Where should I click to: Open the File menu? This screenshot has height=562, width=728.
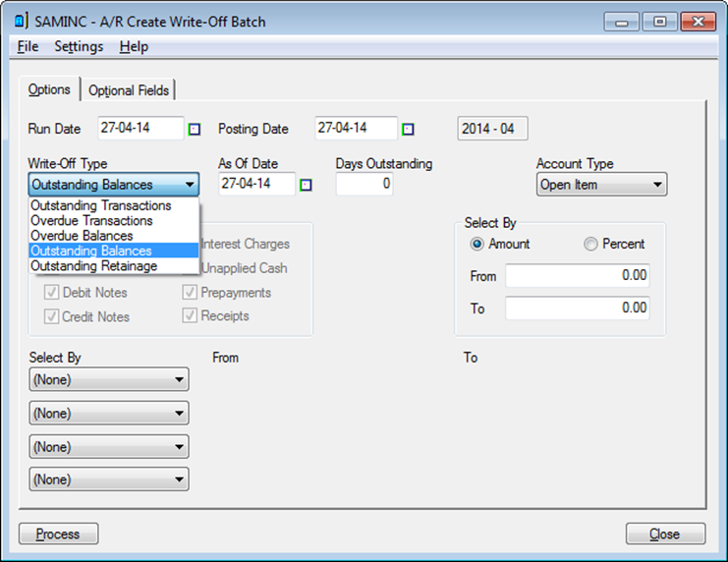pos(28,46)
